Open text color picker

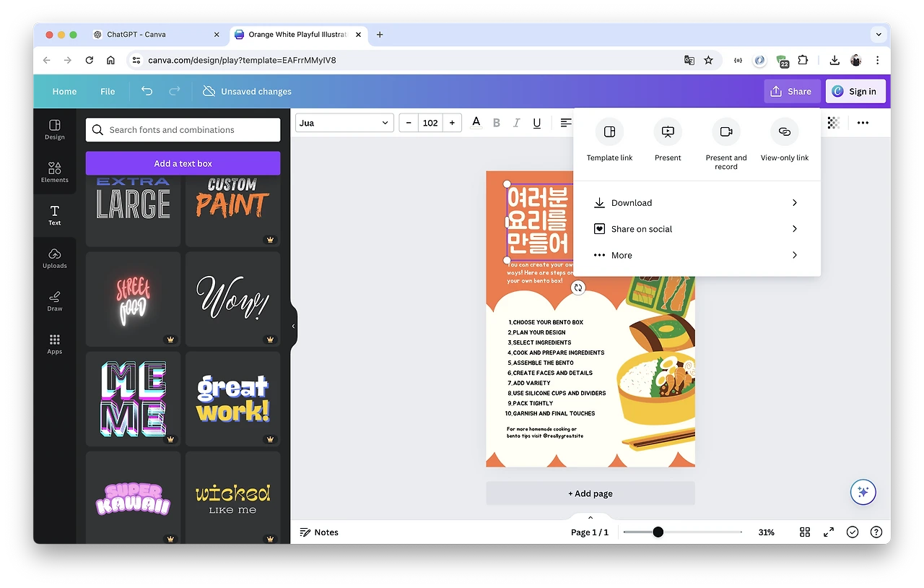click(476, 123)
